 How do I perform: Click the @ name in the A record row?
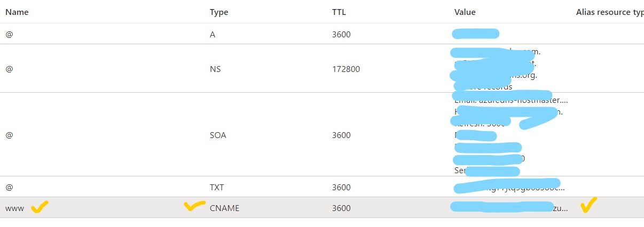tap(9, 35)
